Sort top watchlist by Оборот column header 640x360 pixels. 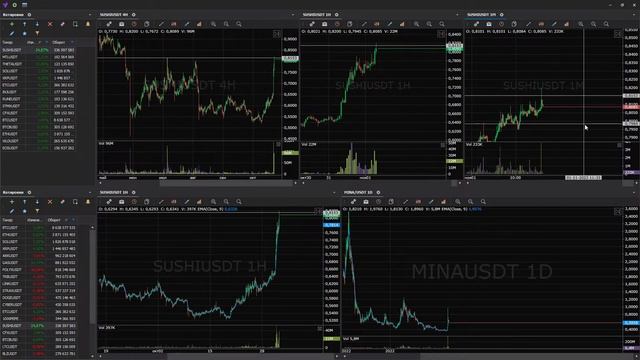pos(59,42)
